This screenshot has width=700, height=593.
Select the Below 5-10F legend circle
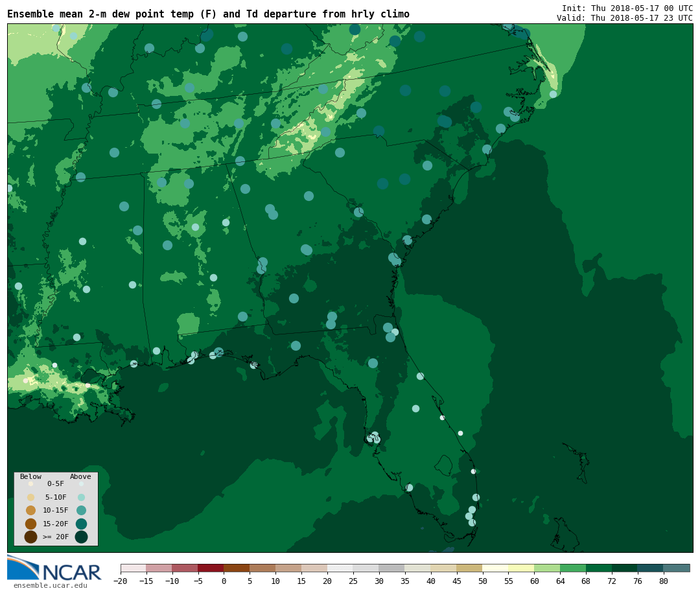(x=31, y=498)
